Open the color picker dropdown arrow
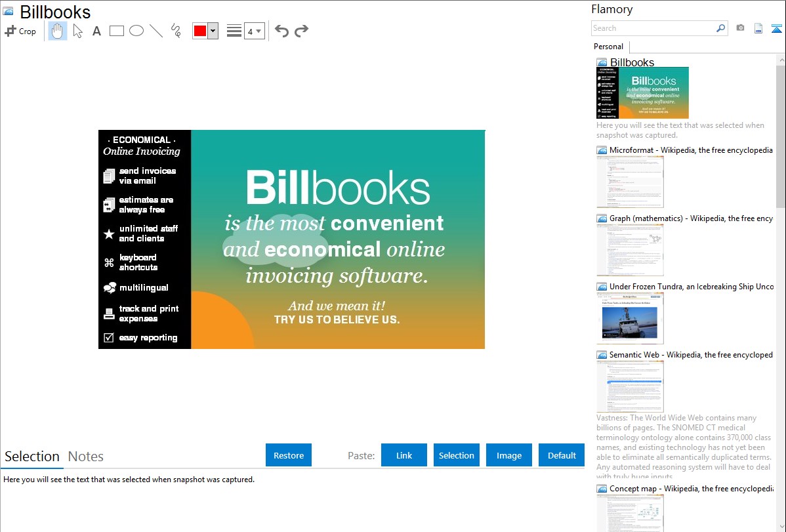The width and height of the screenshot is (786, 532). (x=213, y=31)
